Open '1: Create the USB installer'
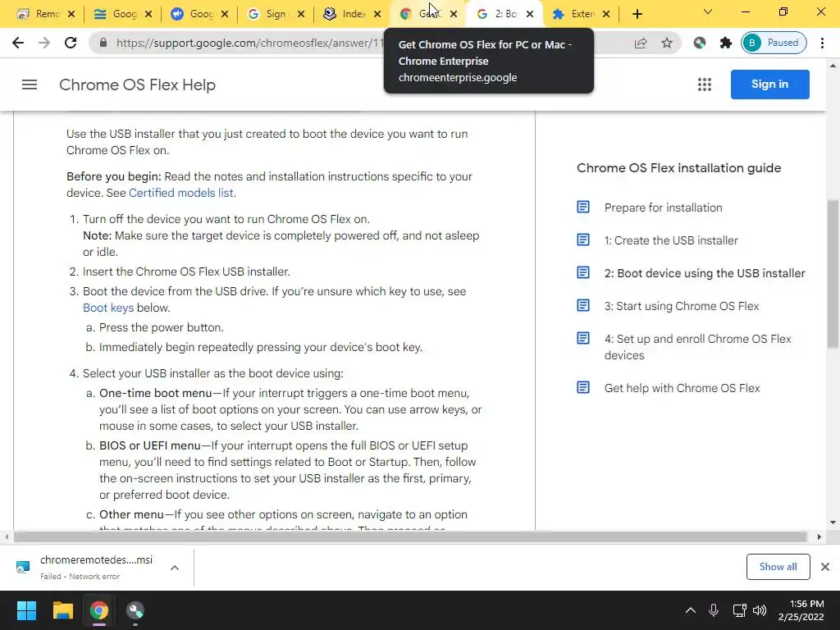 (x=671, y=240)
